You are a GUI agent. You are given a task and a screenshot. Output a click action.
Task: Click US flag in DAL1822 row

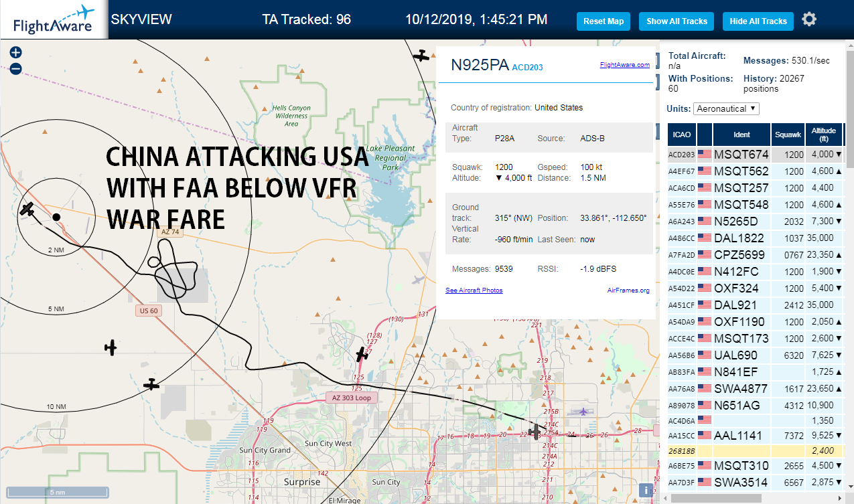pyautogui.click(x=705, y=238)
